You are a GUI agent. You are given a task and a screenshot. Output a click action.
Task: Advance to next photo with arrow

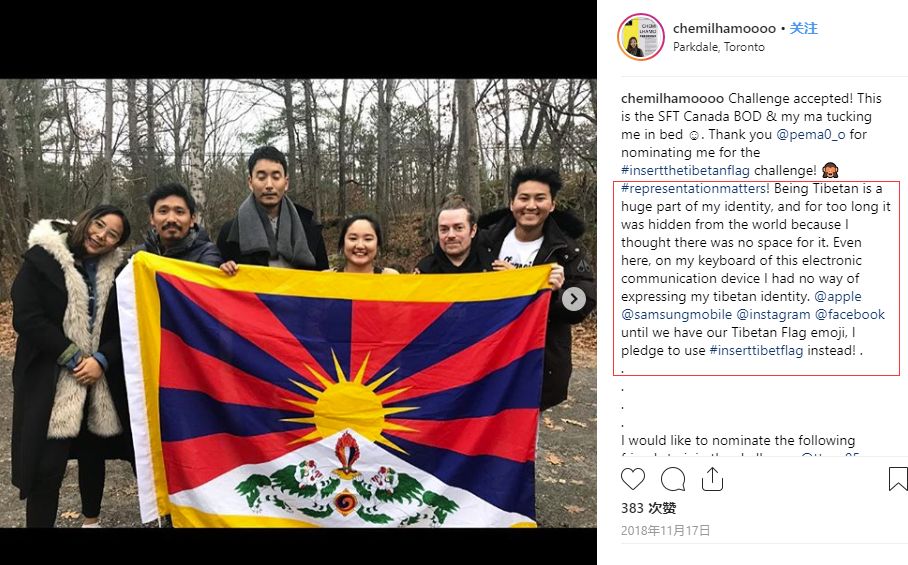573,299
